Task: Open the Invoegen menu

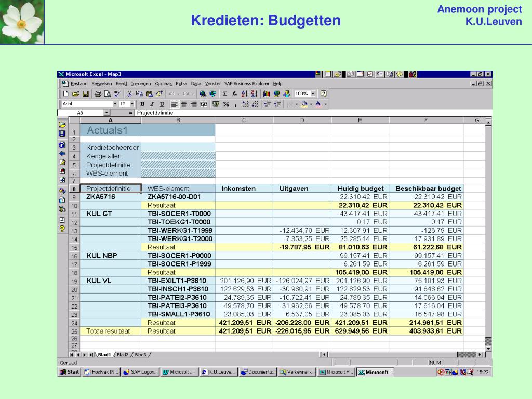Action: click(141, 84)
